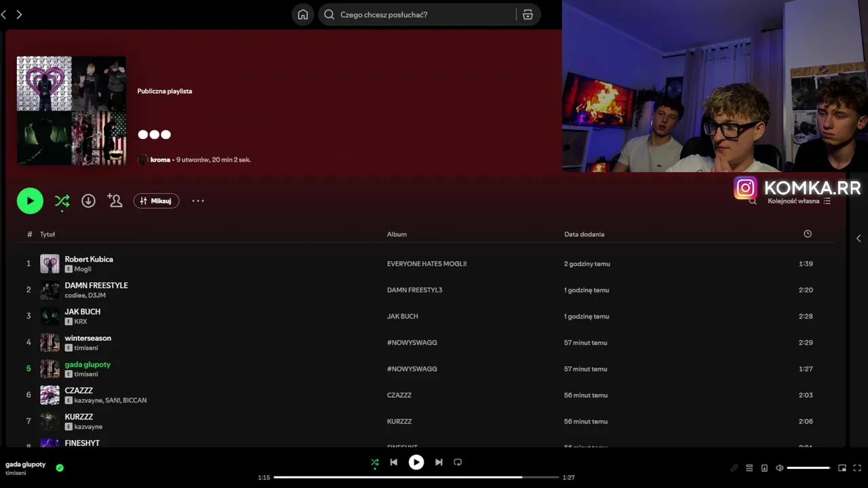
Task: Click the green saved checkmark in player bar
Action: (60, 468)
